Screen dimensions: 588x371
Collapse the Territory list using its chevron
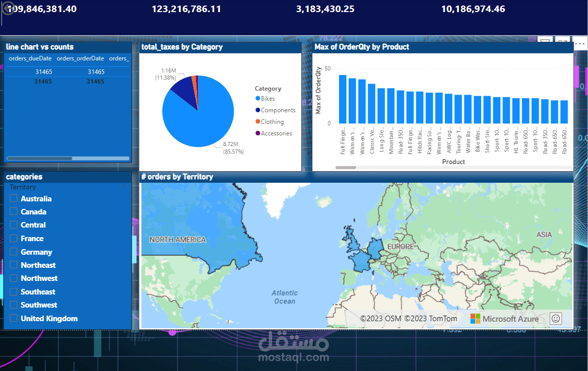[122, 187]
